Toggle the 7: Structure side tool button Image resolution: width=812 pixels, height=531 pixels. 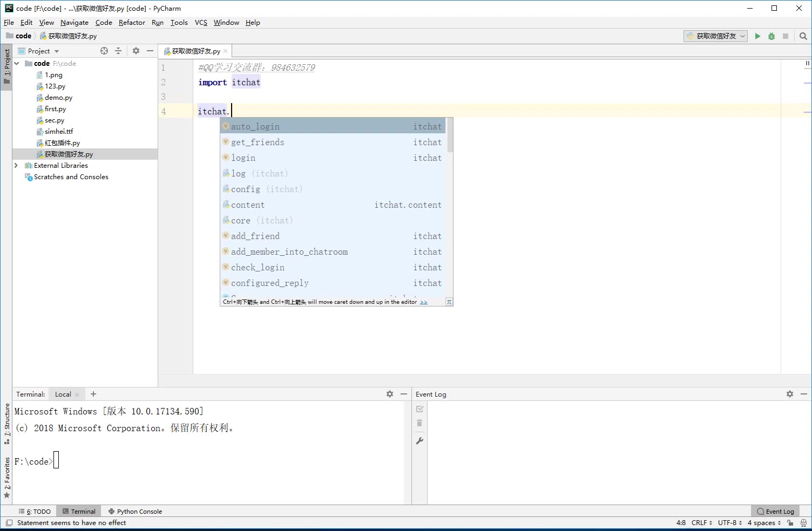(x=6, y=424)
